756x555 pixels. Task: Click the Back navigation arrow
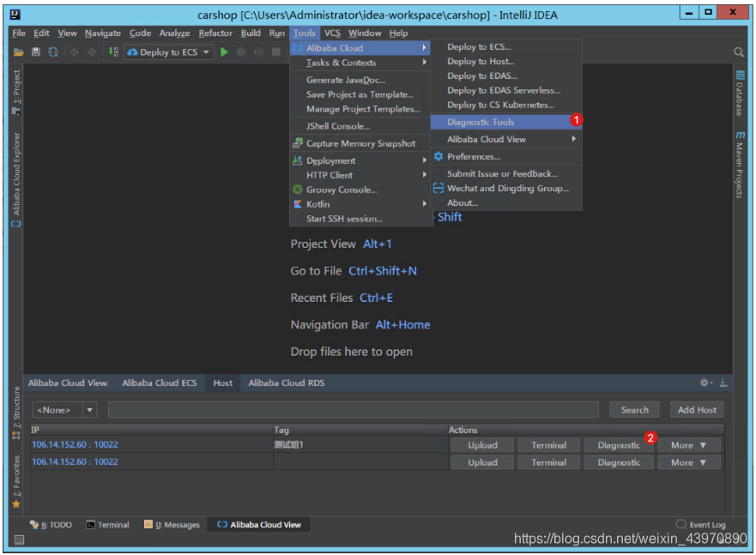(75, 52)
